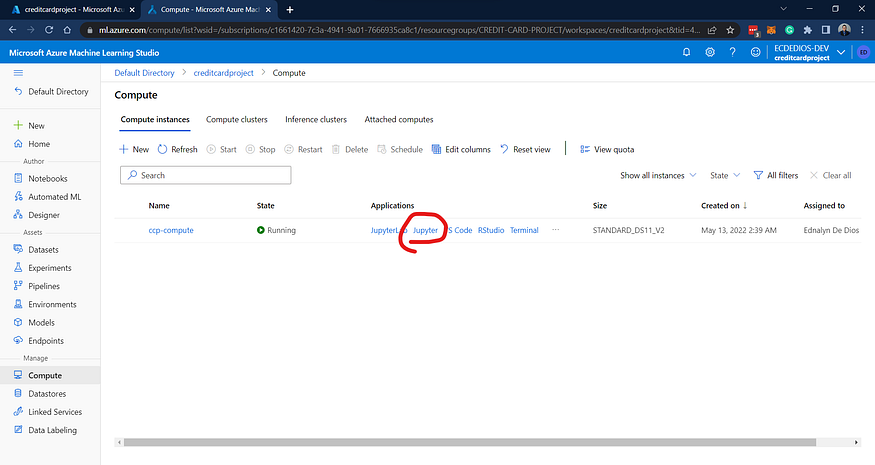Expand workspace switcher chevron beside ECDEDIOS-DEV
The width and height of the screenshot is (875, 465).
point(841,52)
